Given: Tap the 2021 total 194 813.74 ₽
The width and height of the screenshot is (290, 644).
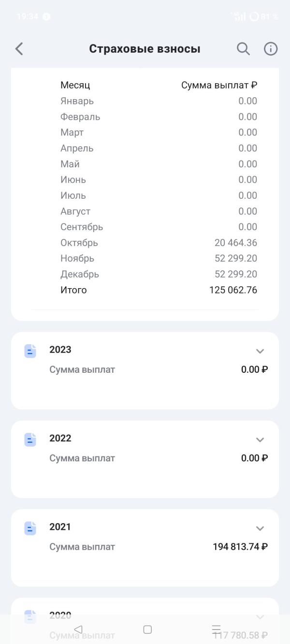Looking at the screenshot, I should tap(240, 547).
